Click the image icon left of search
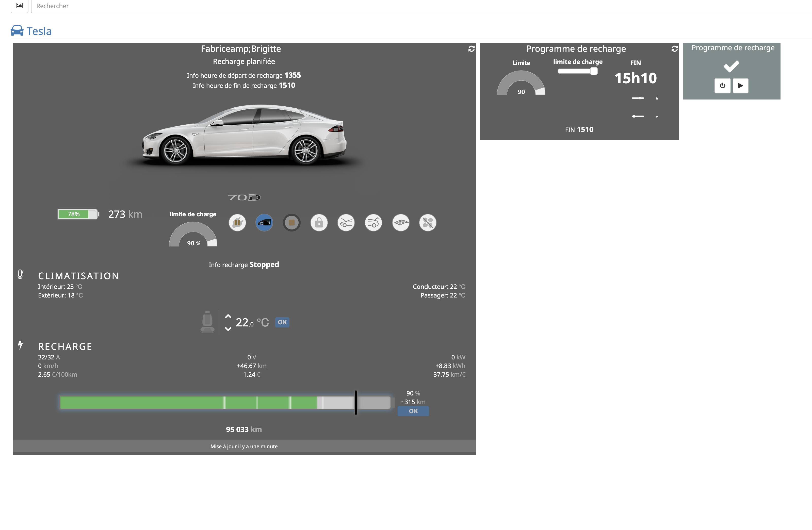812x530 pixels. [20, 5]
